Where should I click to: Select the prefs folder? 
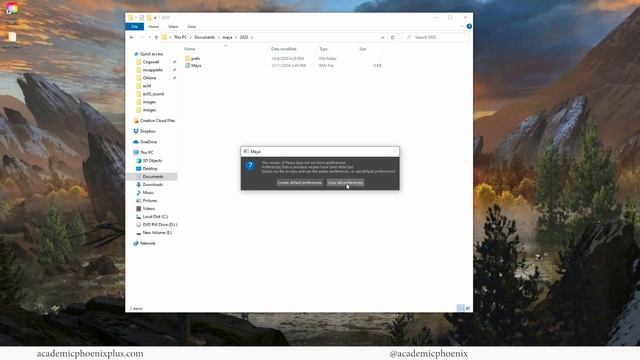click(196, 58)
